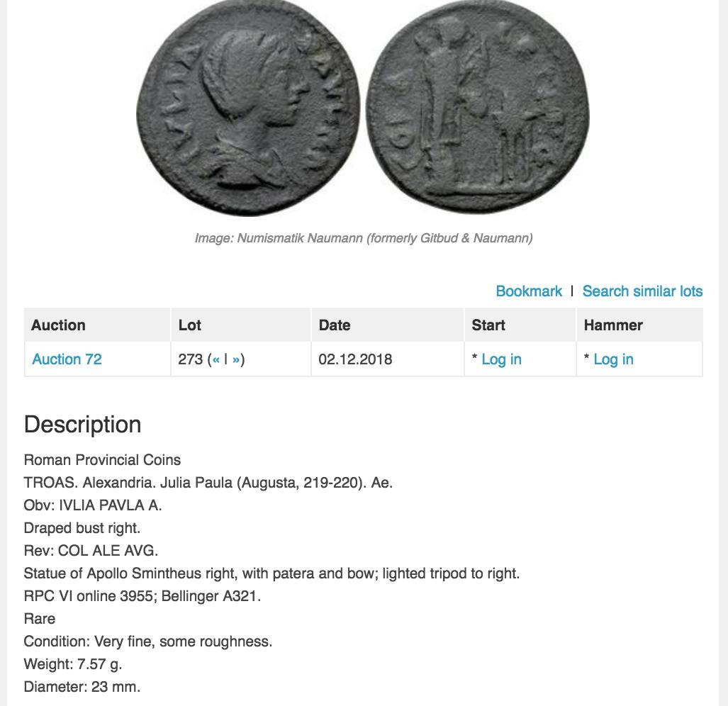This screenshot has height=706, width=728.
Task: Click the lot number 273
Action: pyautogui.click(x=191, y=359)
